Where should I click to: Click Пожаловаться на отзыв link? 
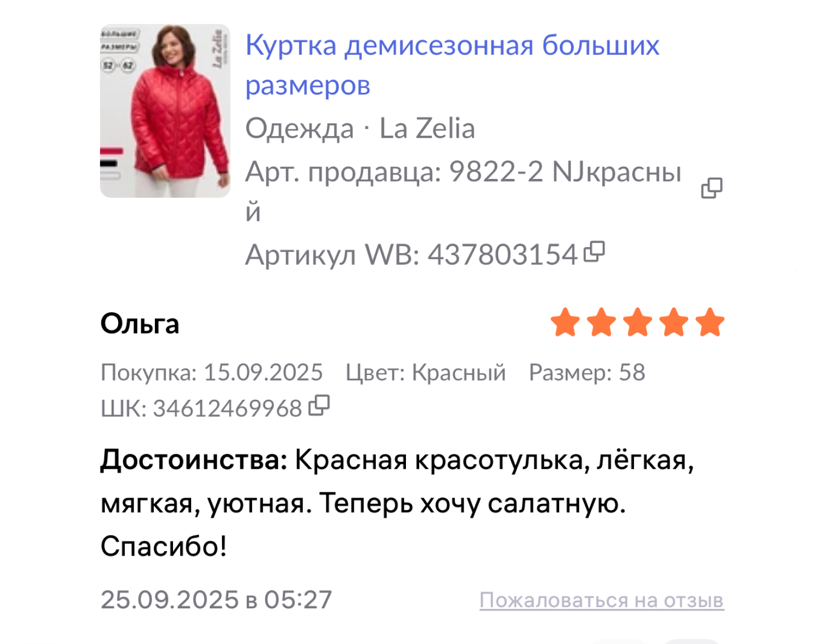click(x=602, y=600)
